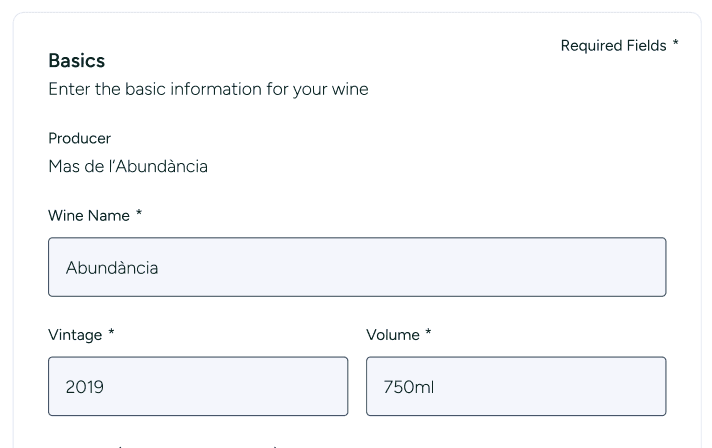
Task: Click the asterisk beside Vintage label
Action: [111, 334]
